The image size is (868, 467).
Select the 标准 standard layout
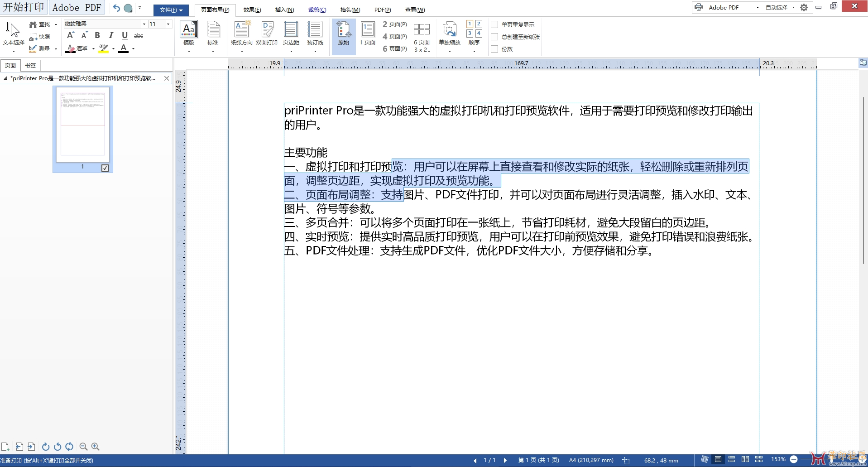[213, 37]
